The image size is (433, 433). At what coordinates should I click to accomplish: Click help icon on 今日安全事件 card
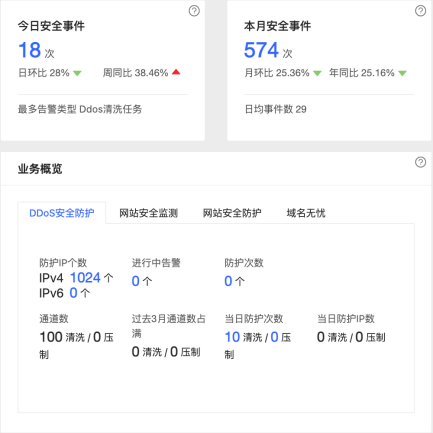point(194,11)
